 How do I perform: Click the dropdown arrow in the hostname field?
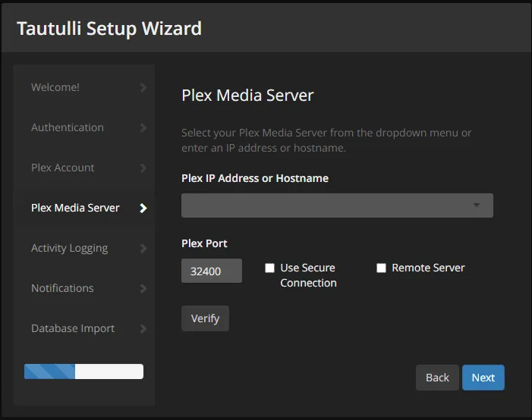(x=477, y=205)
